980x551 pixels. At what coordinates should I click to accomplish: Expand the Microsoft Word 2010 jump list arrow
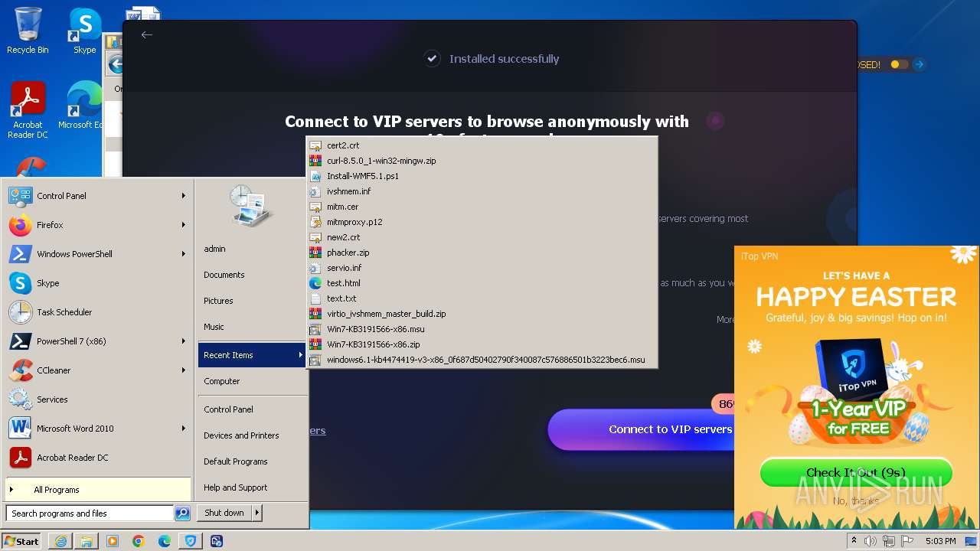point(184,429)
